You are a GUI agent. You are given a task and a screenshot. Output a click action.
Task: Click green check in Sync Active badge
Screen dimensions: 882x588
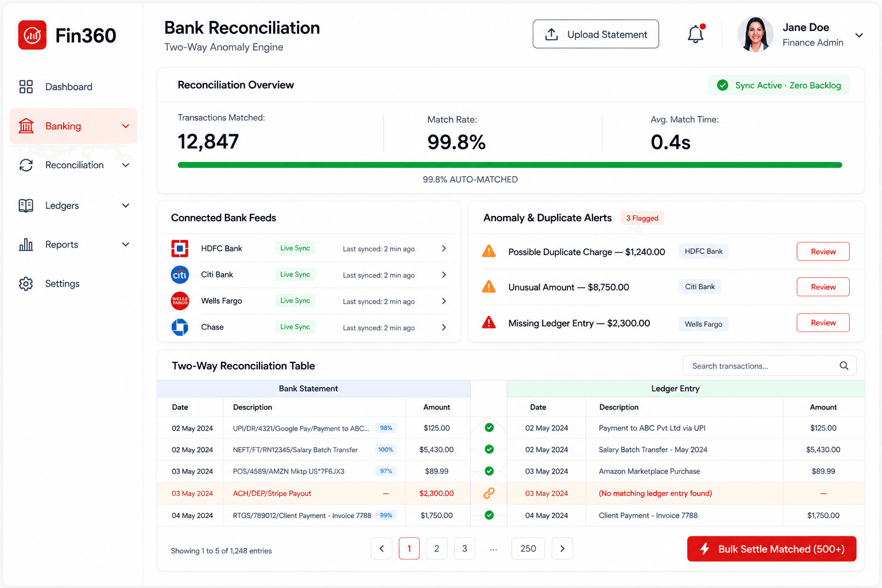[722, 85]
